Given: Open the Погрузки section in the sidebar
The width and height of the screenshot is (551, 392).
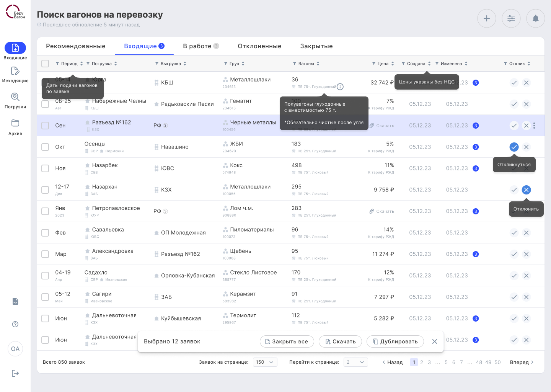Looking at the screenshot, I should 15,97.
